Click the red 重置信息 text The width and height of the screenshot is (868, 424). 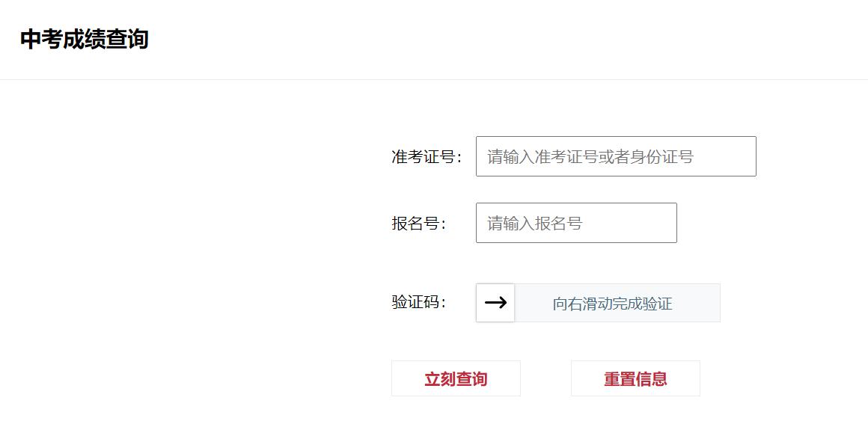[635, 379]
